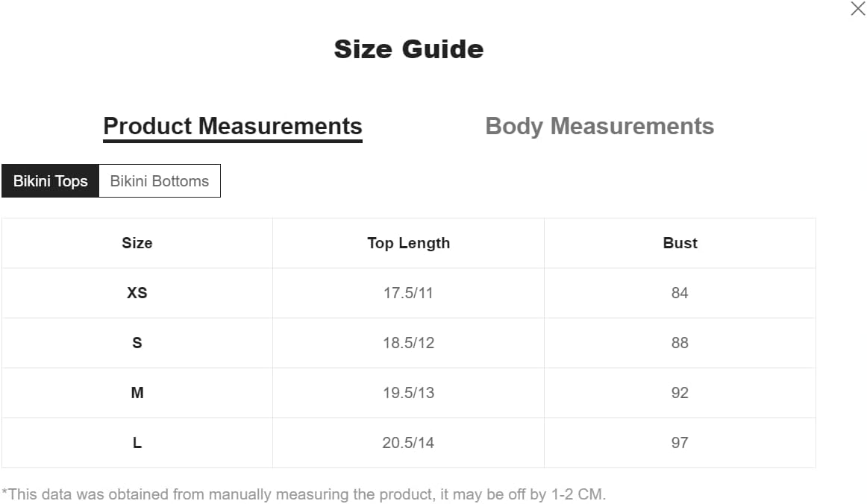Click the S top length value 18.5/12
The image size is (867, 504).
pos(409,343)
